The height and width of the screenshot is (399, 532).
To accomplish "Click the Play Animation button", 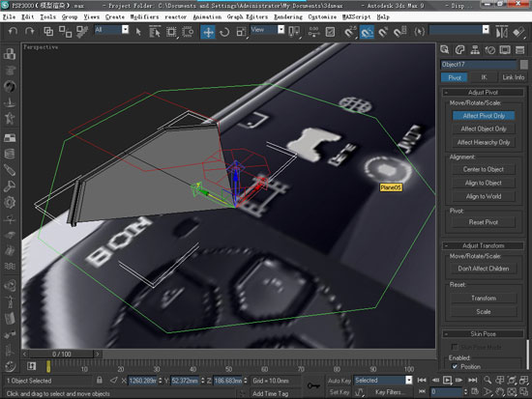I will [447, 380].
